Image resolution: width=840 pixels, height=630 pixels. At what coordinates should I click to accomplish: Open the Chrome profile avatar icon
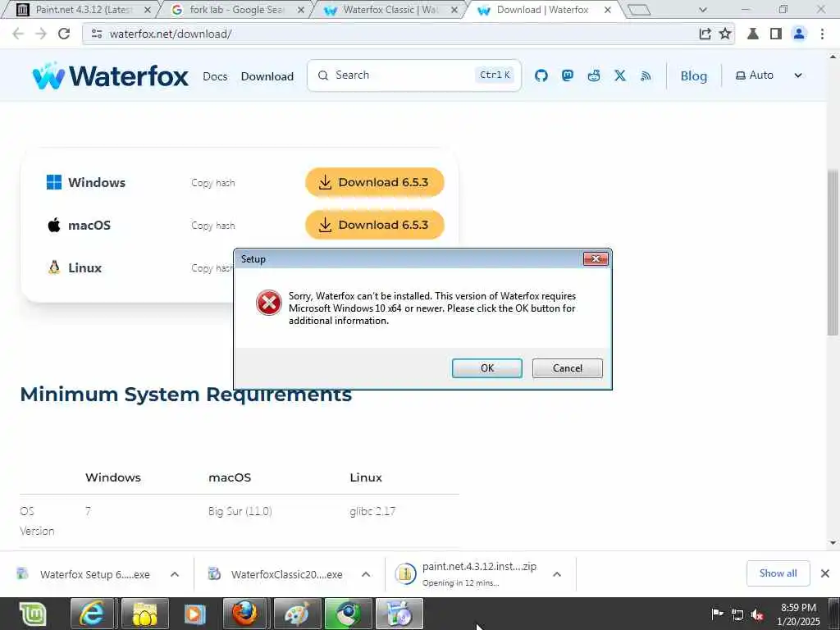click(x=799, y=34)
